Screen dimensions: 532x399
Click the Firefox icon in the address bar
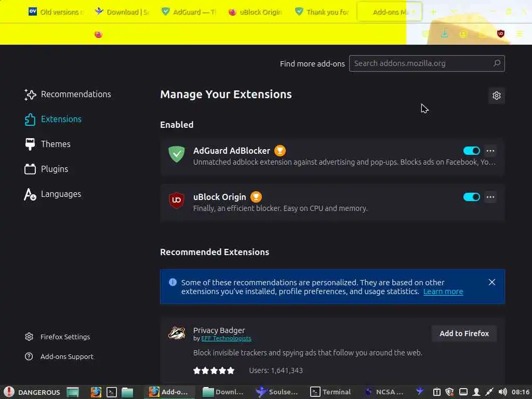[x=98, y=34]
